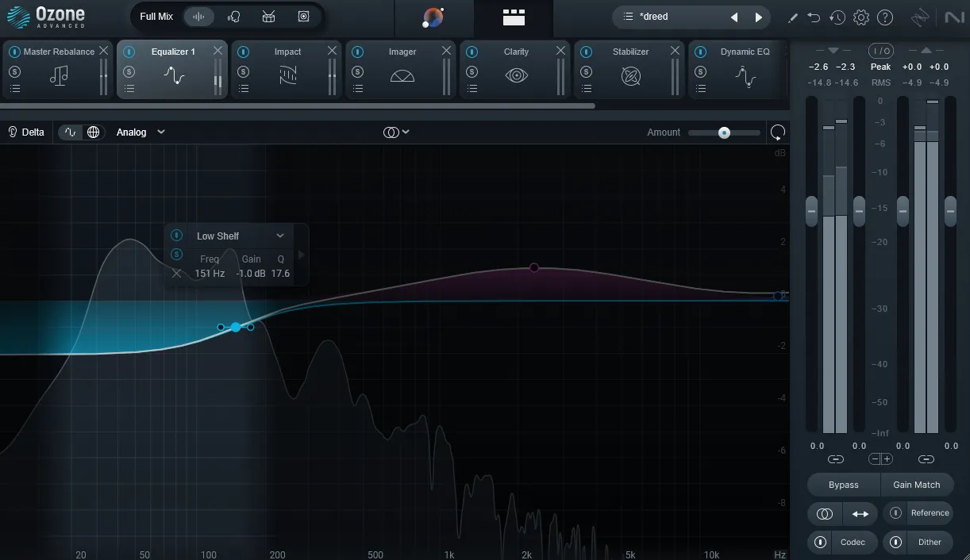Open Ozone settings gear

click(861, 17)
